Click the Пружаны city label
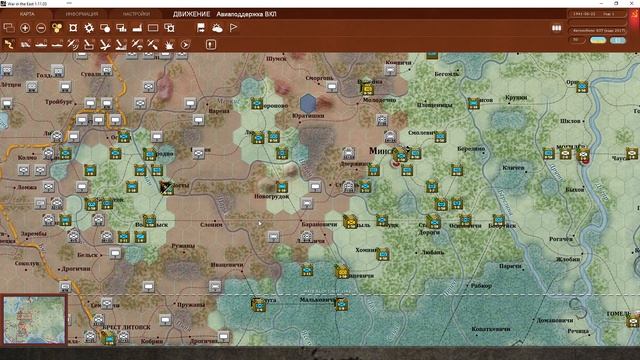Image resolution: width=640 pixels, height=360 pixels. coord(191,305)
